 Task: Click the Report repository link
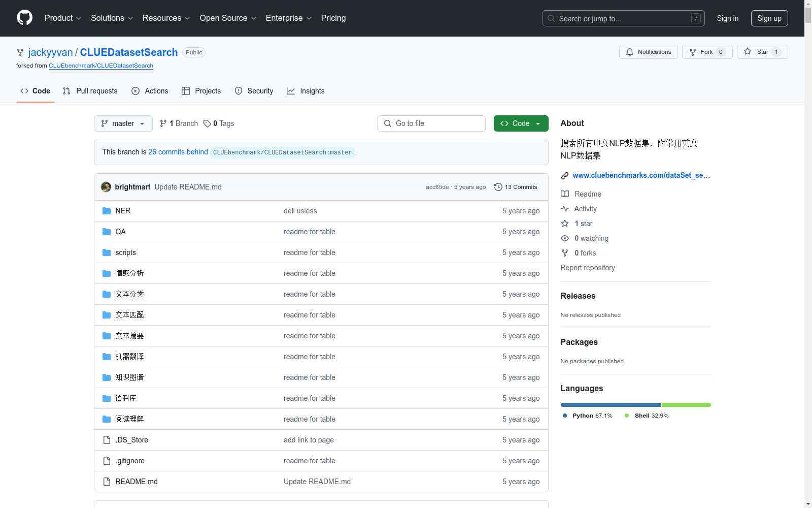click(x=588, y=268)
